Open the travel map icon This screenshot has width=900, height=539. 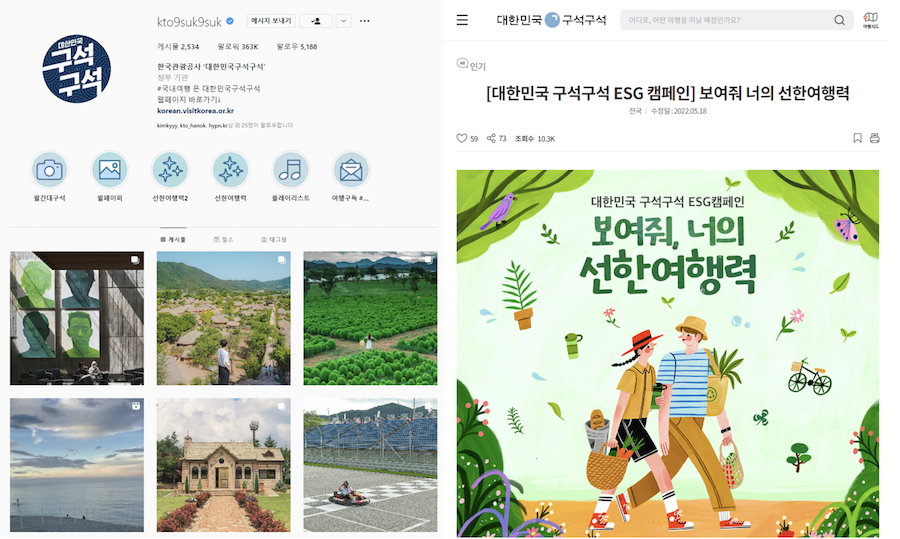[x=871, y=20]
